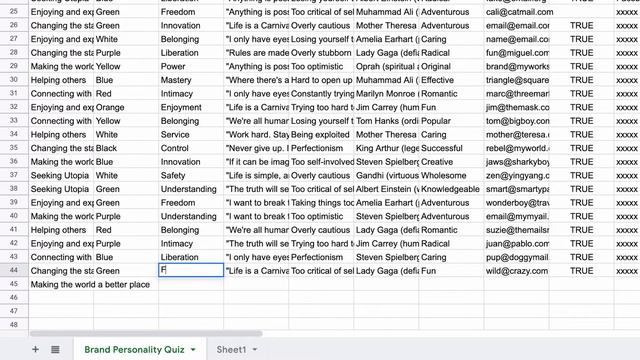The width and height of the screenshot is (640, 360).
Task: Select row header 48
Action: pos(14,325)
